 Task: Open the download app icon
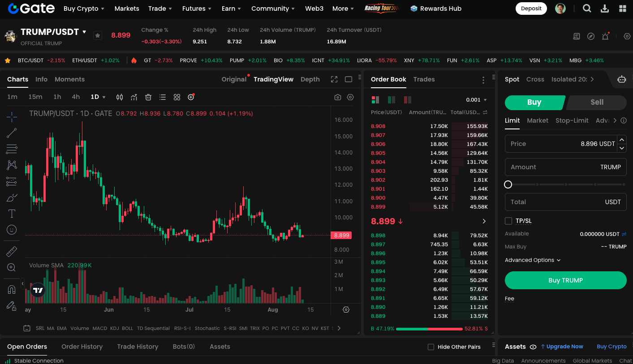(x=605, y=9)
